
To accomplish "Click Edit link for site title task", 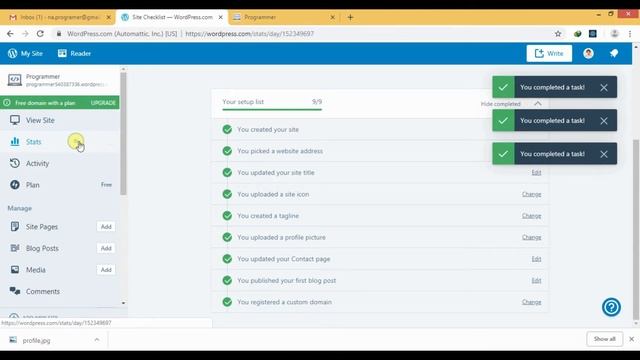I will (x=536, y=173).
